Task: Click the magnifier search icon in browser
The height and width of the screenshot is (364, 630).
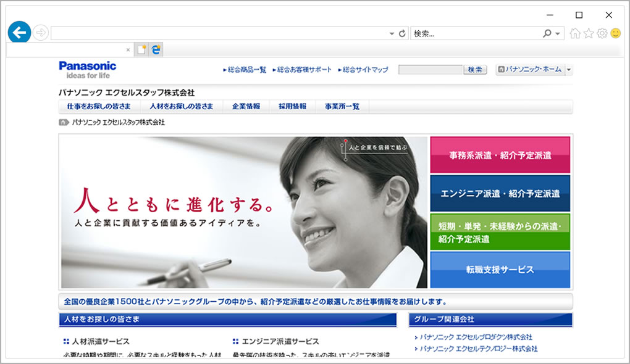Action: pos(547,34)
